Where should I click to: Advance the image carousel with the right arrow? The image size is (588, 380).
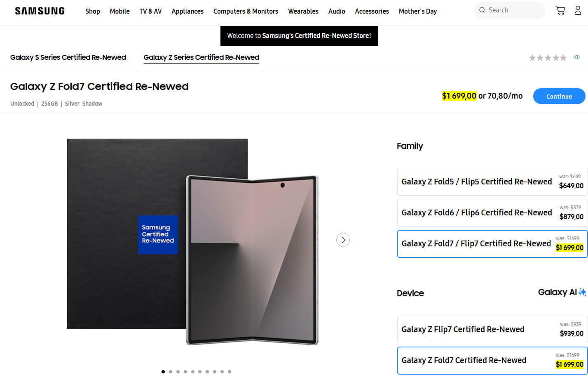tap(343, 239)
